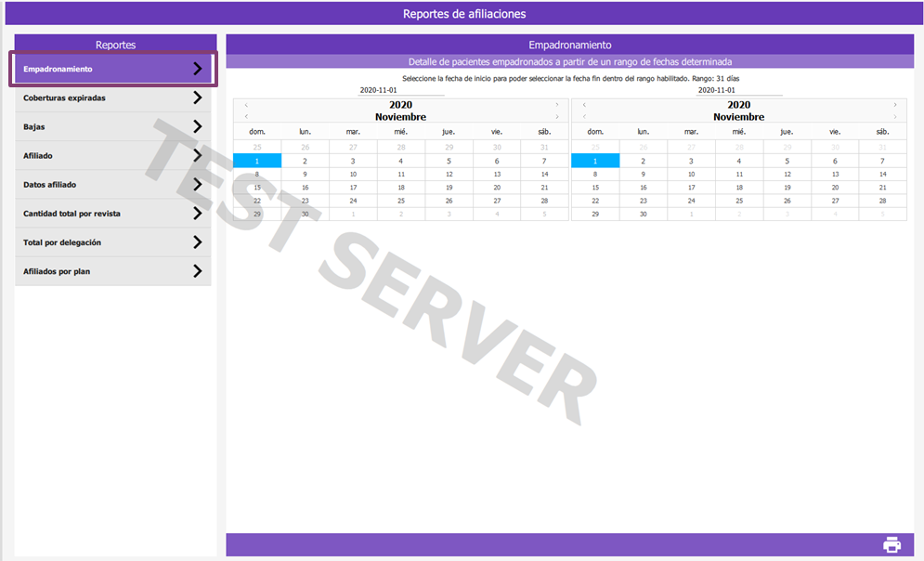
Task: Go to next month in end-date calendar
Action: tap(895, 117)
